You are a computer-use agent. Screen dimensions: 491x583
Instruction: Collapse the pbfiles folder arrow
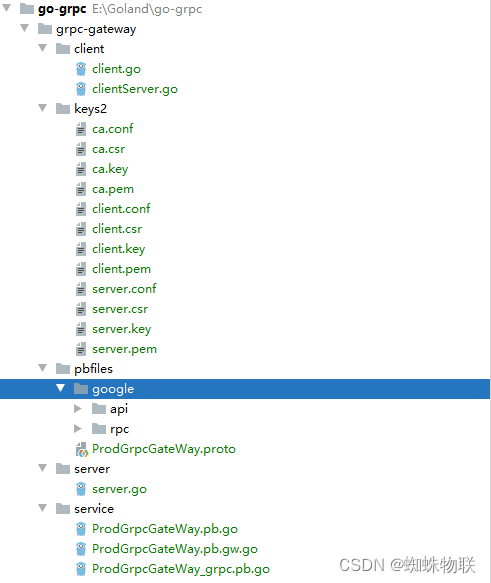tap(43, 368)
